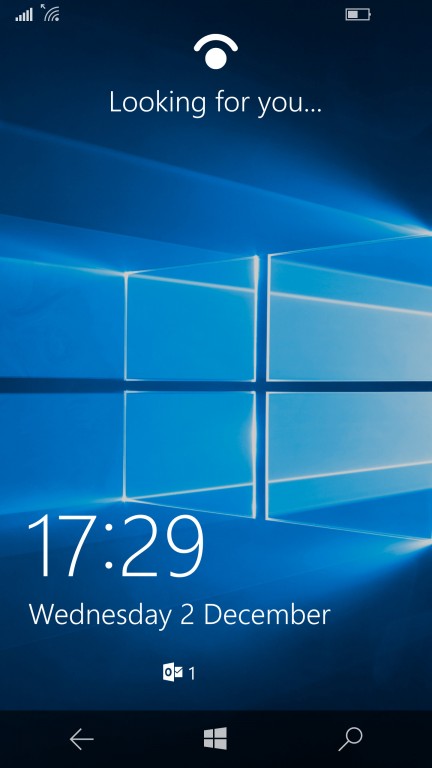Screen dimensions: 432x768
Task: Tap the search magnifier button
Action: click(351, 739)
